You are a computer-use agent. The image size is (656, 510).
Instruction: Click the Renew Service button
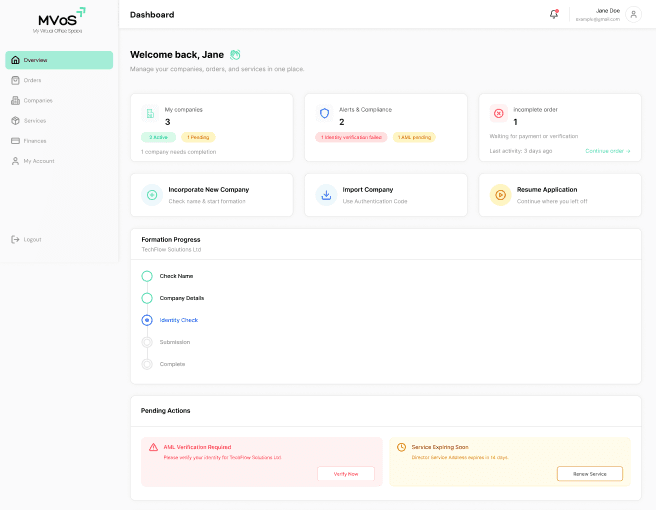[589, 474]
